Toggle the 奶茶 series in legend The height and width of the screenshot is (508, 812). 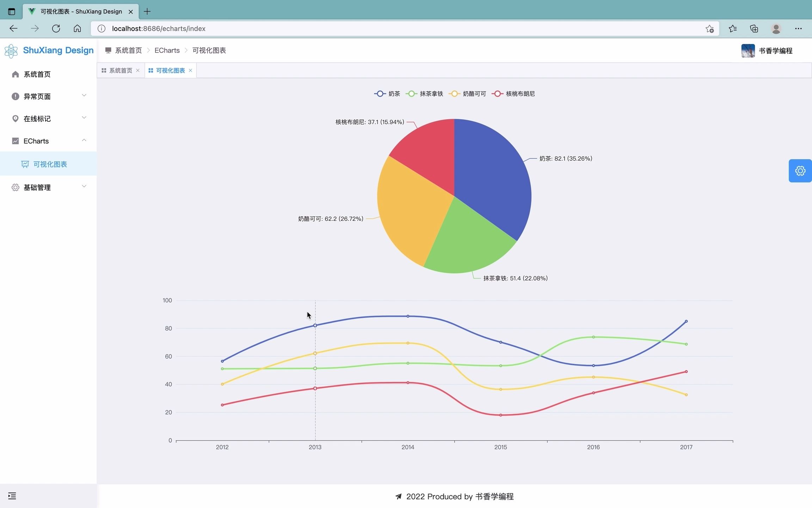click(x=387, y=94)
